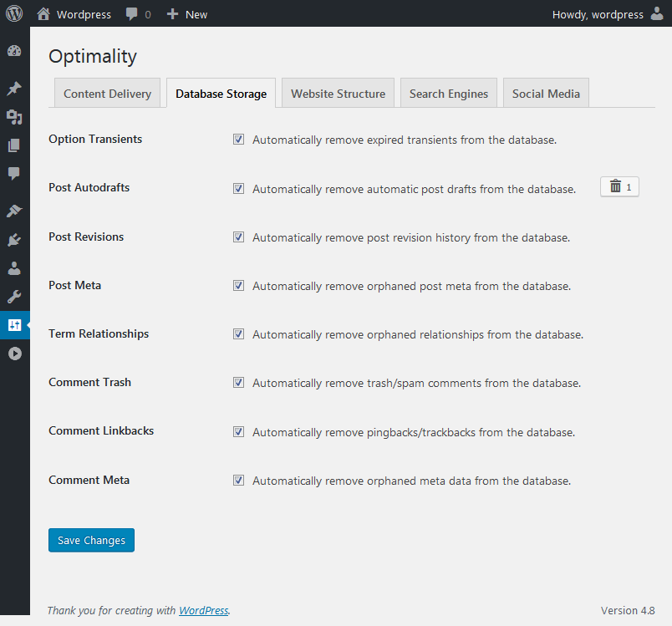Toggle the Post Revisions checkbox
This screenshot has height=626, width=672.
coord(239,237)
